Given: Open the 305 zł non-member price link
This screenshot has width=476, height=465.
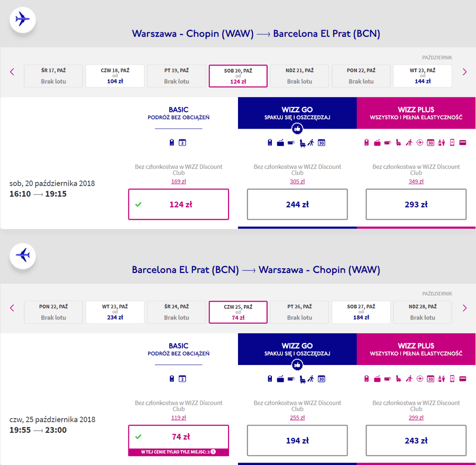Looking at the screenshot, I should tap(297, 181).
